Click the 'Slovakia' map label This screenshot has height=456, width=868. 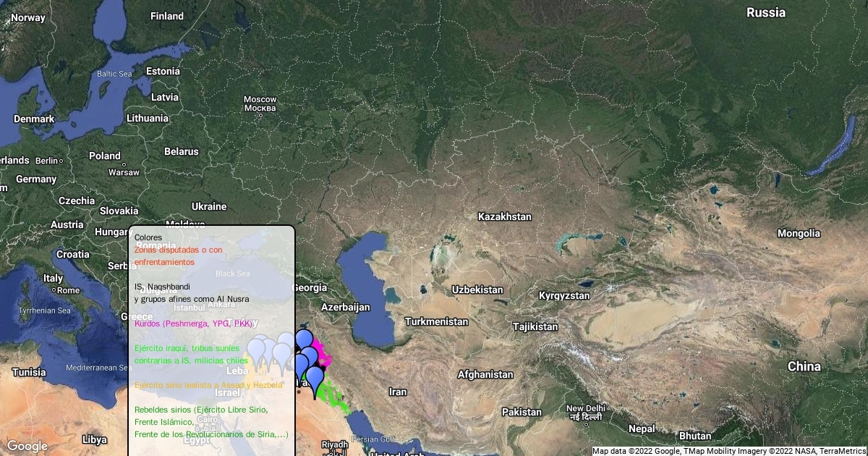pyautogui.click(x=119, y=211)
